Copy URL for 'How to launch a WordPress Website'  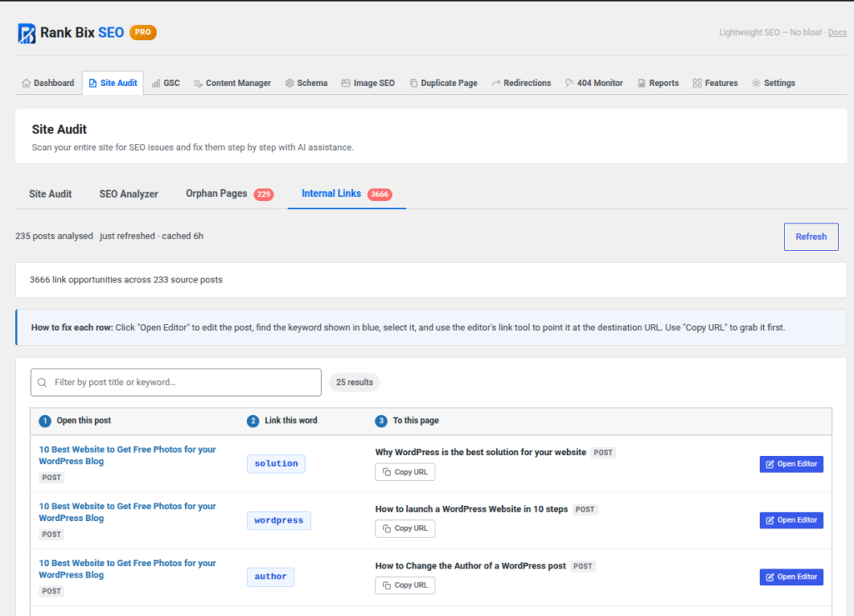pos(405,528)
